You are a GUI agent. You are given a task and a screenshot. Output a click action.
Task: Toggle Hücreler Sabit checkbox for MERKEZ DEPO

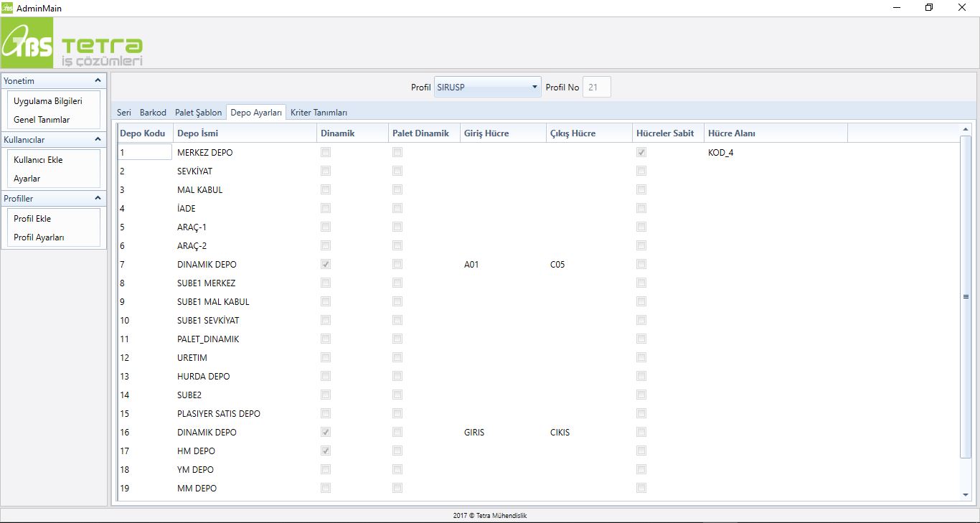click(641, 152)
